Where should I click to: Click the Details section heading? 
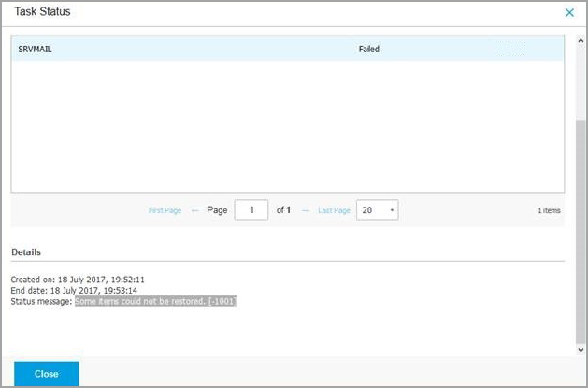point(25,252)
